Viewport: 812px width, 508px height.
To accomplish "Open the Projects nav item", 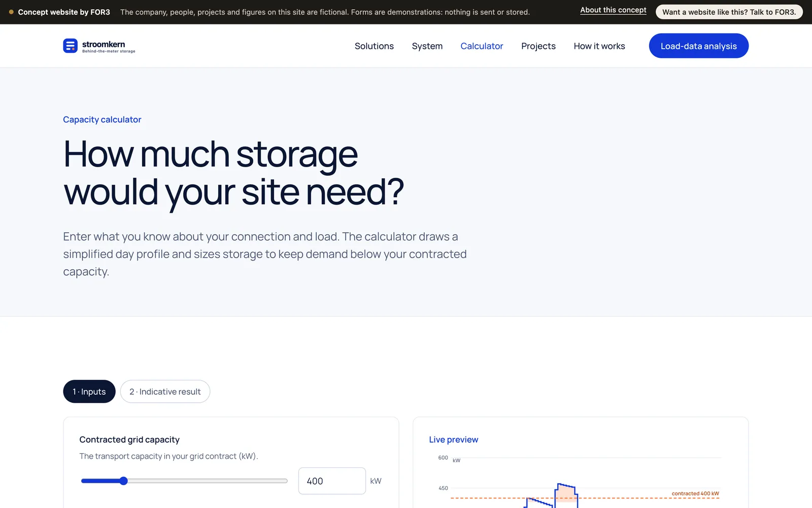I will pos(538,46).
